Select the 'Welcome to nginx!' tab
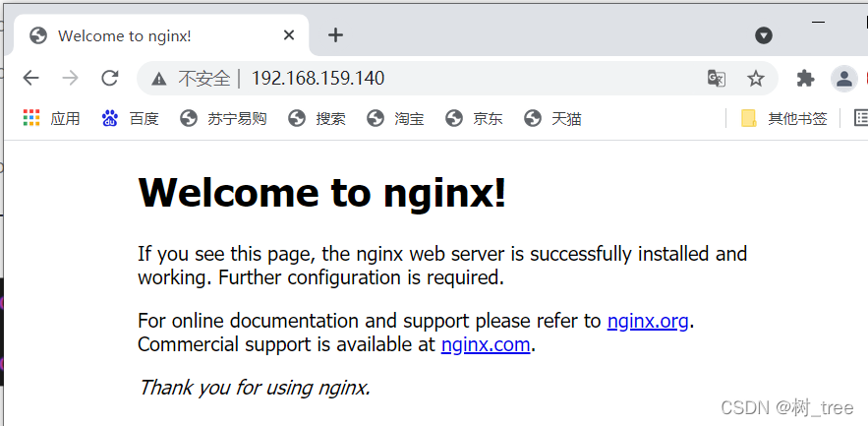Image resolution: width=868 pixels, height=426 pixels. [161, 34]
